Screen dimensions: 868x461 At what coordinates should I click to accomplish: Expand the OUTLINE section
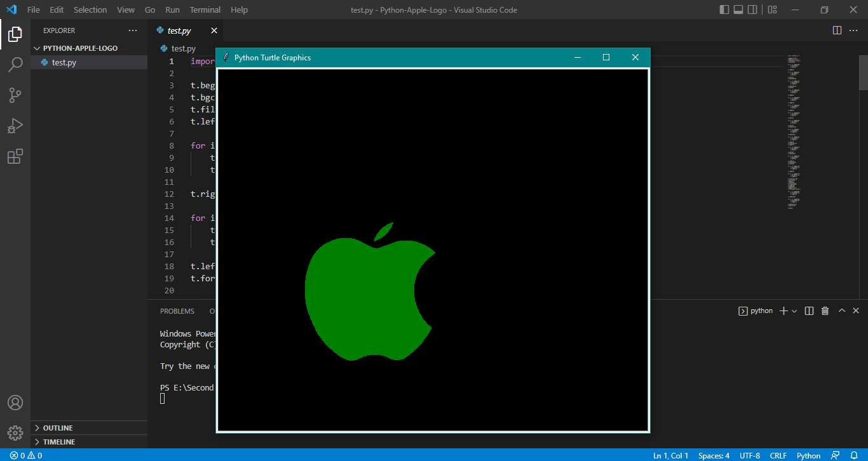[x=89, y=428]
